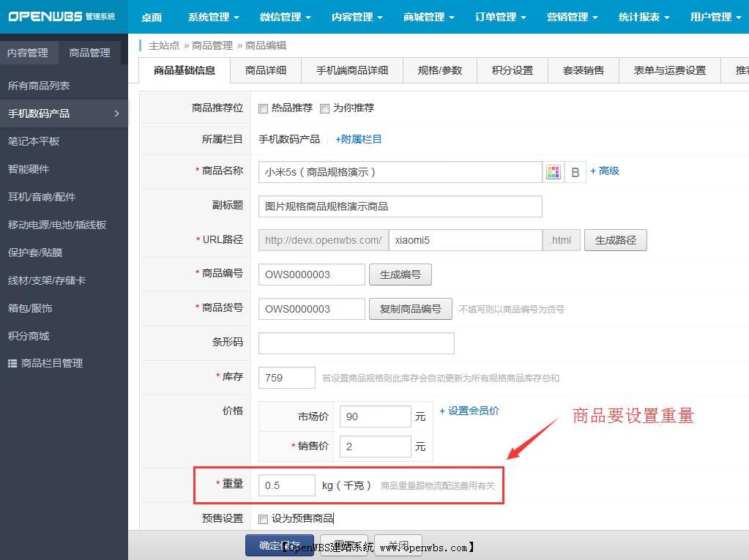Enable 设为预售商品 in 预售设置
Image resolution: width=749 pixels, height=560 pixels.
coord(261,518)
